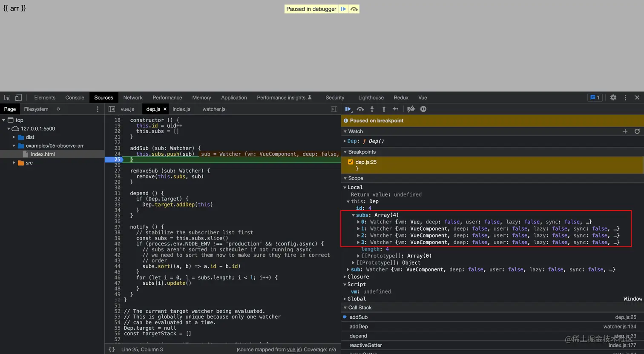
Task: Add a watch expression
Action: point(625,131)
